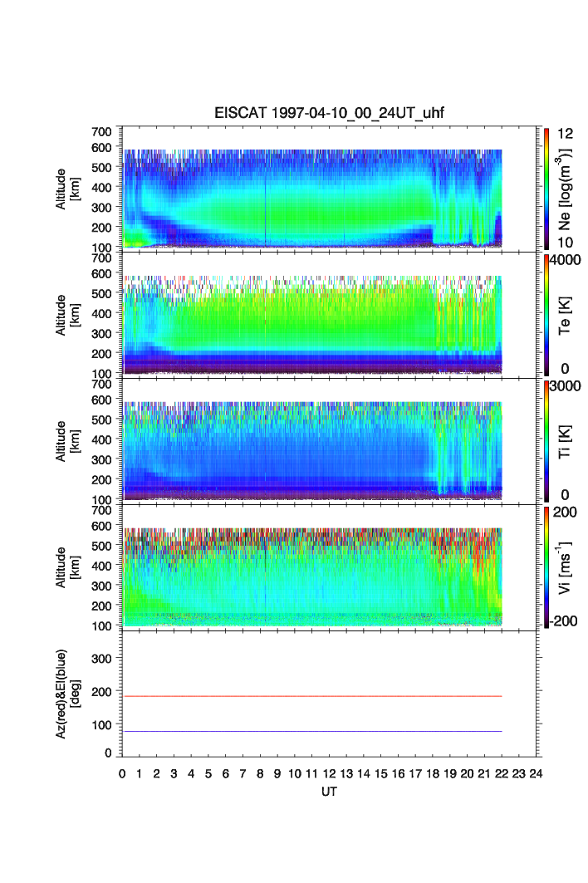Click the 4000 maximum on Te scale
The height and width of the screenshot is (883, 588).
coord(566,260)
